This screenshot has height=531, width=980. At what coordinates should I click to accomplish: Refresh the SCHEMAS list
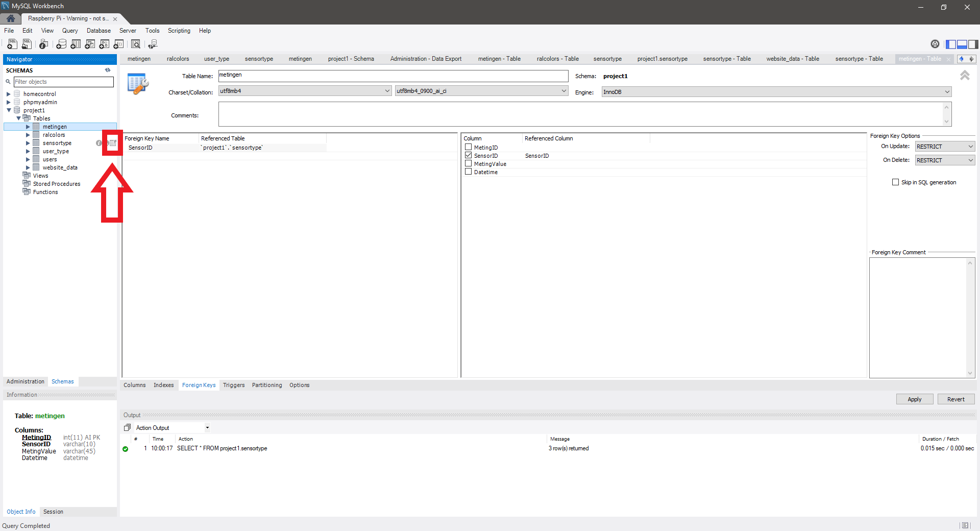108,70
